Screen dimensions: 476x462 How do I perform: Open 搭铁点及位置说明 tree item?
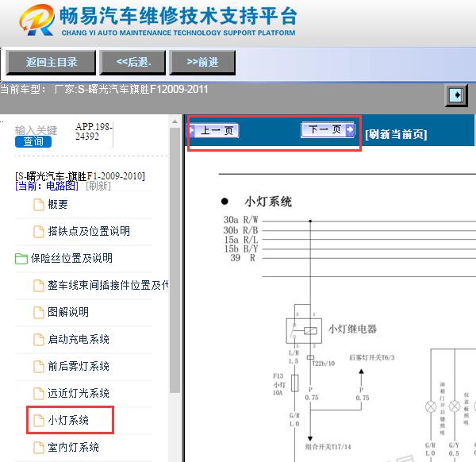click(89, 231)
